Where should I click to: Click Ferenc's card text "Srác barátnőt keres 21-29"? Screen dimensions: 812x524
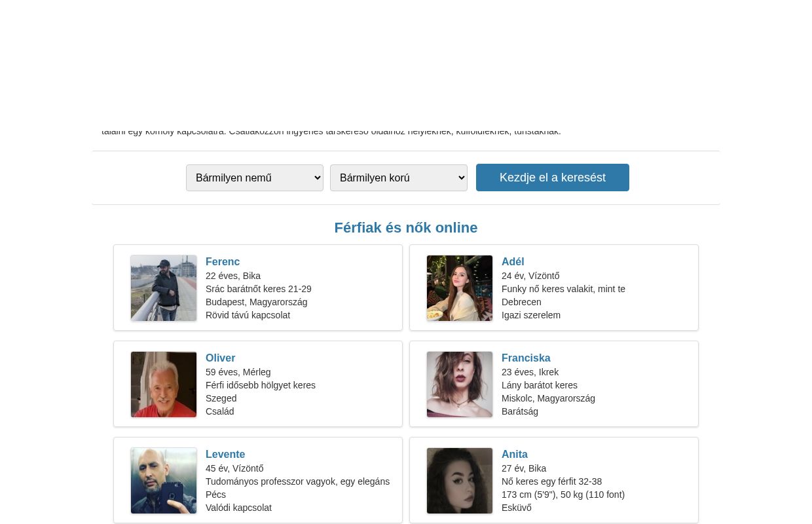coord(259,289)
